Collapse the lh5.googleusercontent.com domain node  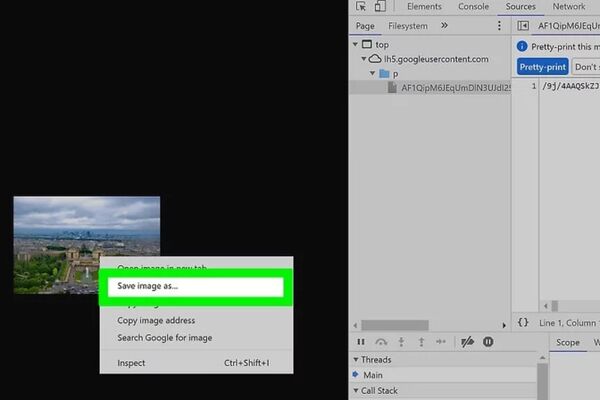pyautogui.click(x=362, y=59)
